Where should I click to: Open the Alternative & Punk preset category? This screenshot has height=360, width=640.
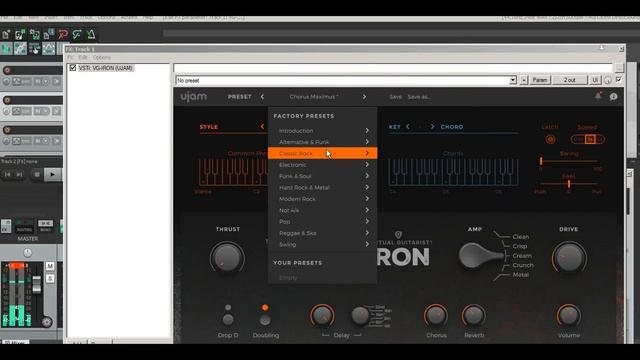click(x=322, y=142)
